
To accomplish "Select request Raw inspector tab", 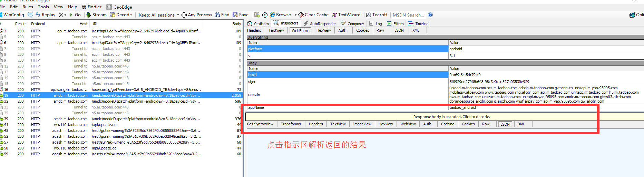I will (380, 30).
